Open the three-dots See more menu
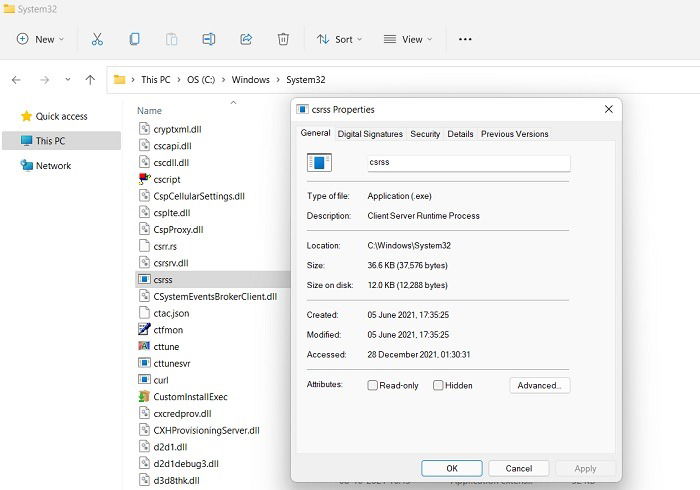 point(465,39)
